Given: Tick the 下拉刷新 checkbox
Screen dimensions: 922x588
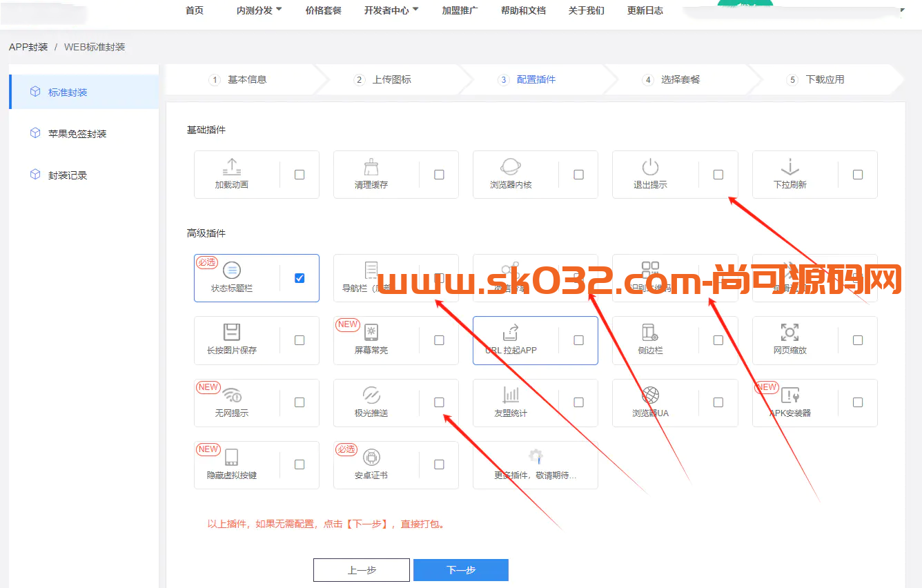Looking at the screenshot, I should click(858, 175).
